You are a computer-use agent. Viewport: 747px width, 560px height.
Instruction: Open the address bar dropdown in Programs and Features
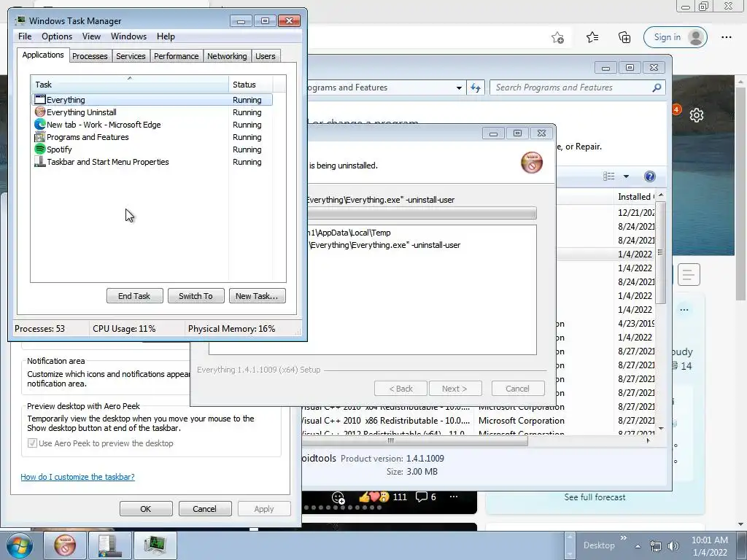click(459, 87)
